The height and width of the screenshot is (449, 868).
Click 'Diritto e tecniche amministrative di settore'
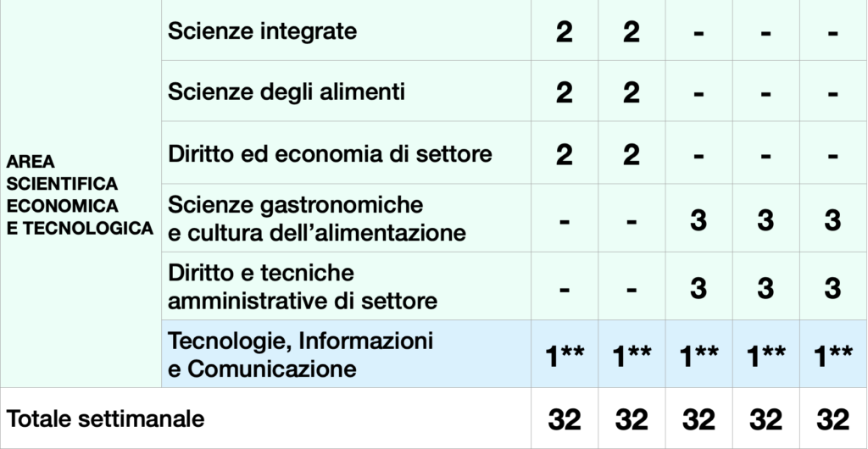click(x=303, y=287)
